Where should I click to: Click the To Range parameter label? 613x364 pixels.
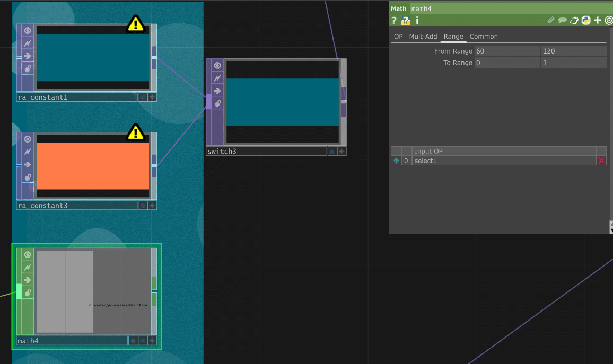click(458, 63)
